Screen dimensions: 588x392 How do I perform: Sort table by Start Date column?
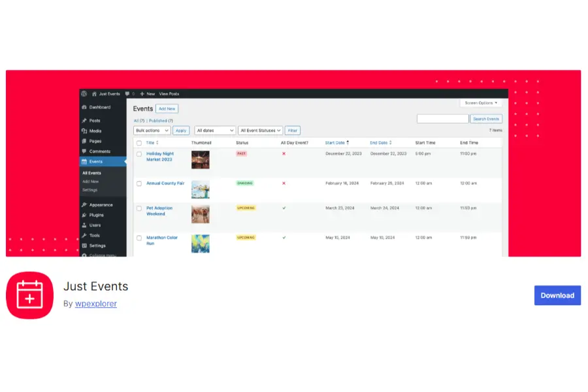(x=337, y=143)
